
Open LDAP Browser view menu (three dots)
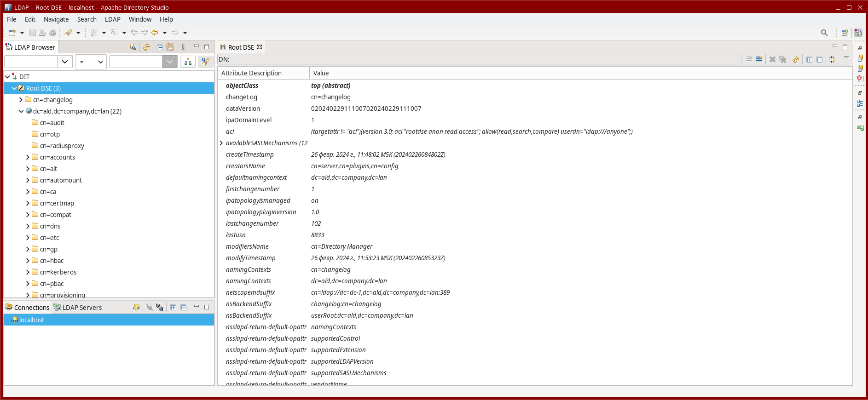pos(183,47)
